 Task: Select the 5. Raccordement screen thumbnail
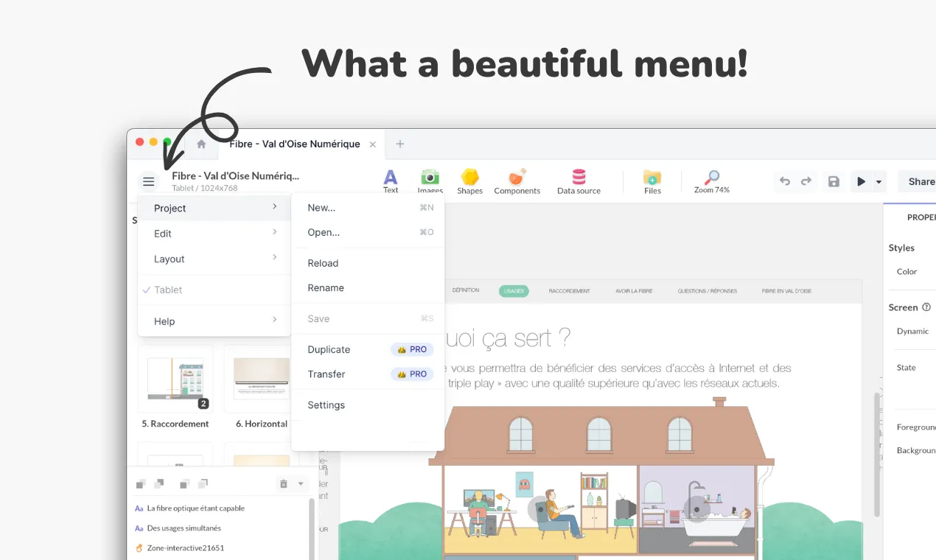[x=175, y=379]
